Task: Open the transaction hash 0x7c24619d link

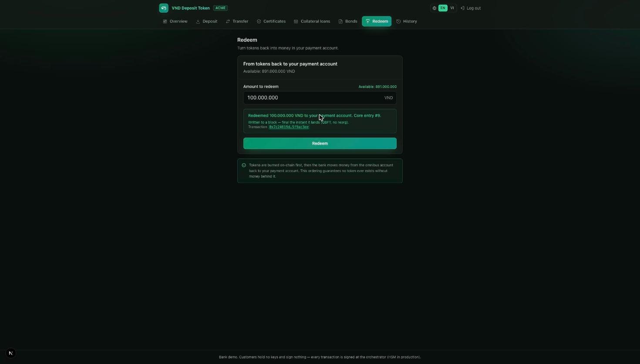Action: pyautogui.click(x=289, y=127)
